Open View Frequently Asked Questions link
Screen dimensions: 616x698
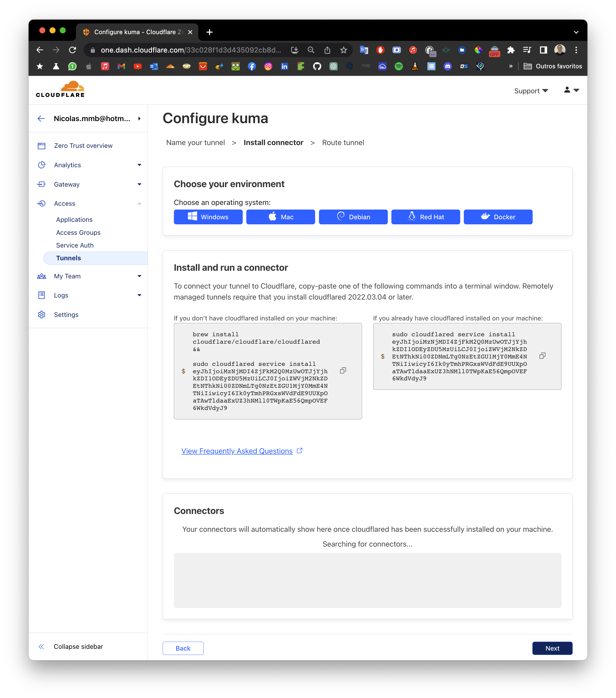pos(237,451)
